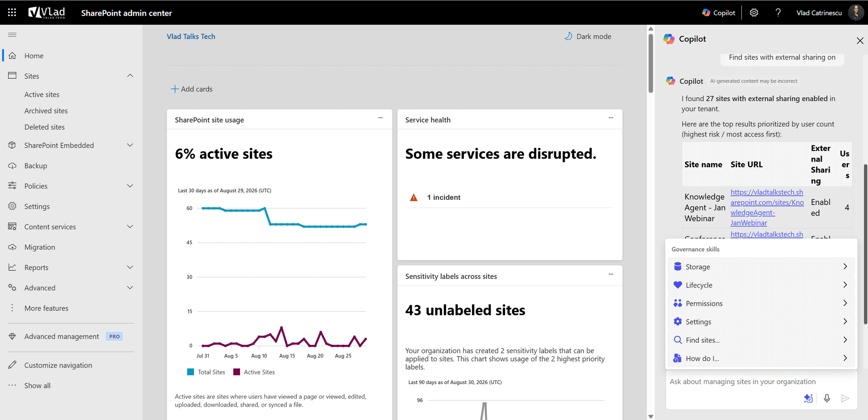Click the help question mark icon
Image resolution: width=868 pixels, height=420 pixels.
[778, 13]
